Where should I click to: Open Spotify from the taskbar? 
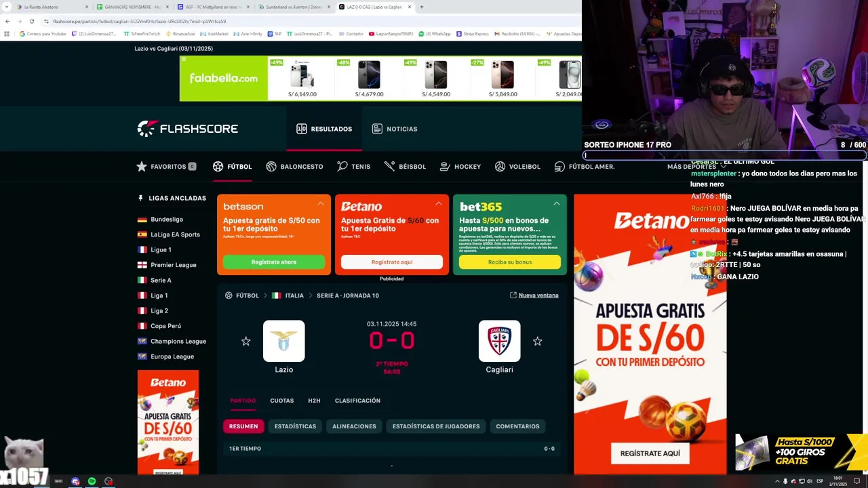tap(92, 481)
